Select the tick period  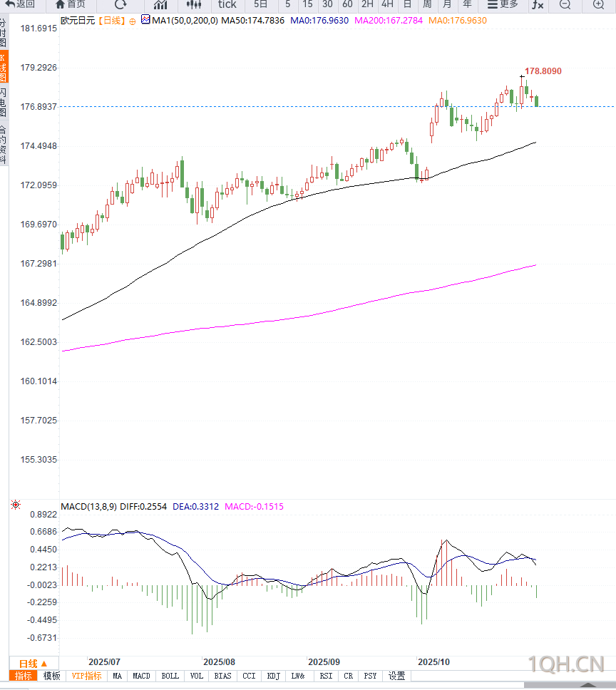227,4
